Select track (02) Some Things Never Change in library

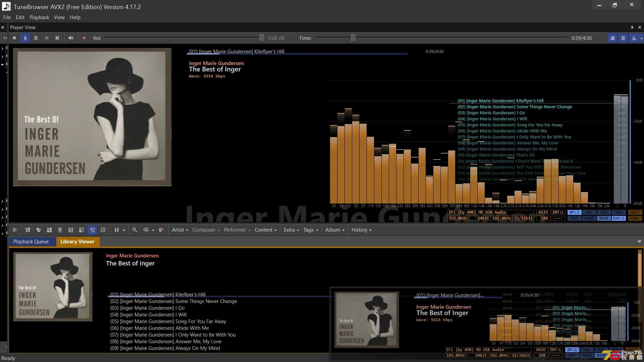tap(173, 301)
